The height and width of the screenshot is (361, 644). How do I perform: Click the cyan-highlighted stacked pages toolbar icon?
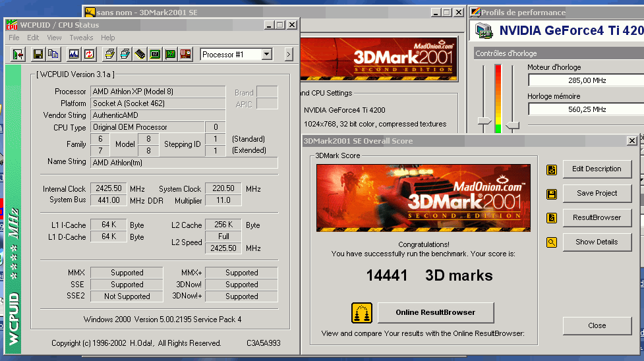pyautogui.click(x=125, y=54)
